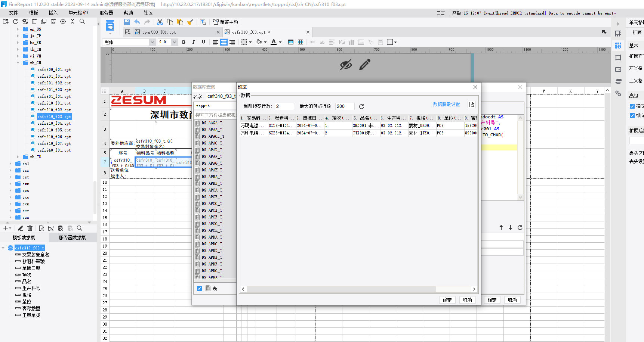Click the Underline formatting icon
644x342 pixels.
click(203, 42)
